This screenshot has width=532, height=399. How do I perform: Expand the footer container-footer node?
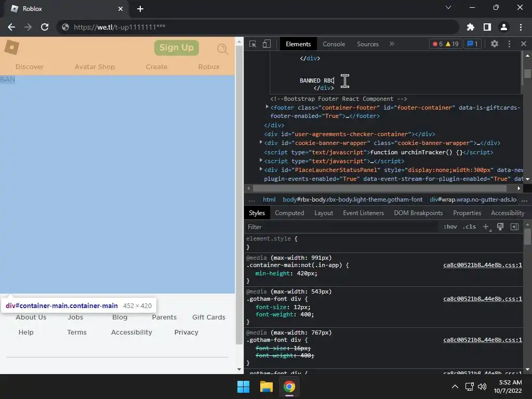point(267,107)
